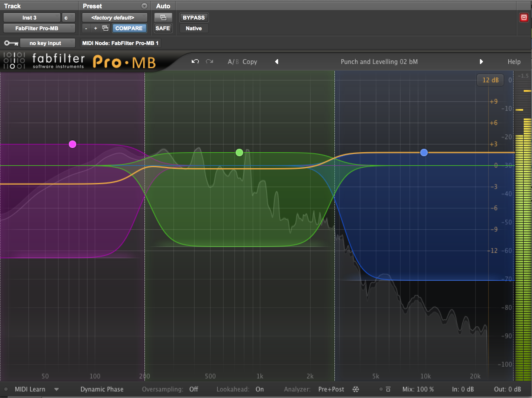Toggle A/B state switch
The image size is (532, 398).
[233, 62]
